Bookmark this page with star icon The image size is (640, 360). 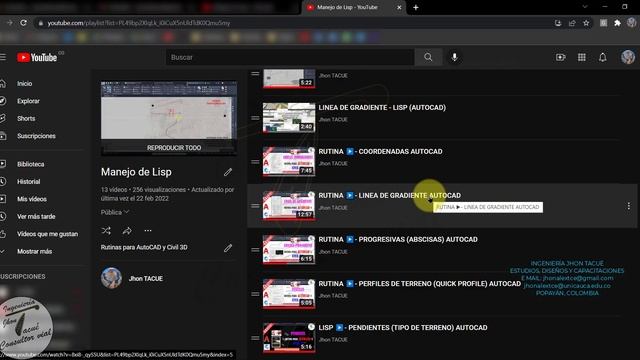[x=586, y=23]
